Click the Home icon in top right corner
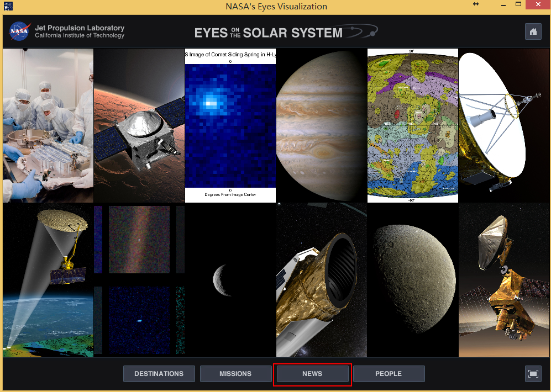The height and width of the screenshot is (392, 551). pyautogui.click(x=533, y=31)
